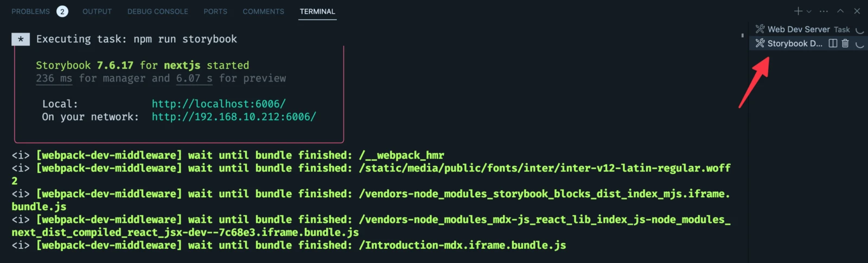Click the Storybook task tools icon
The width and height of the screenshot is (868, 263).
760,43
